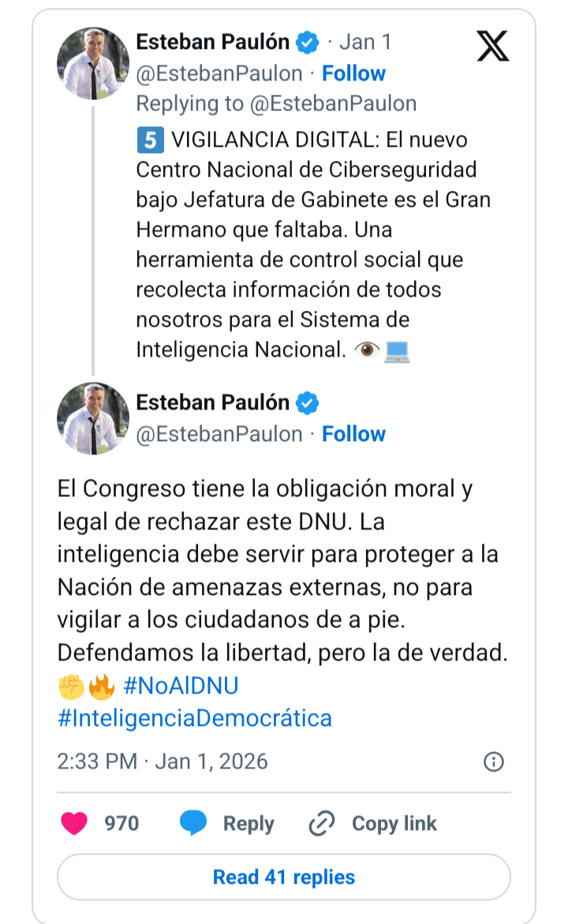This screenshot has height=924, width=568.
Task: Open the #InteligenciaDemocrática hashtag
Action: [x=194, y=718]
